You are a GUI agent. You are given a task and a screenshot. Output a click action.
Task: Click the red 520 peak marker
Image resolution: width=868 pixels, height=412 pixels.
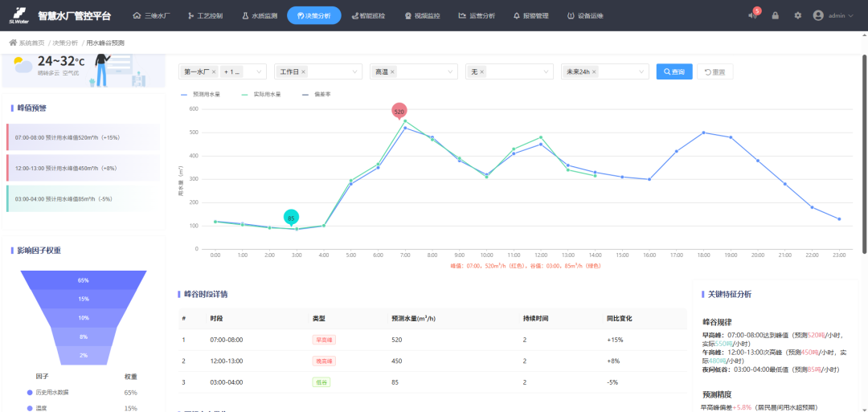click(399, 111)
